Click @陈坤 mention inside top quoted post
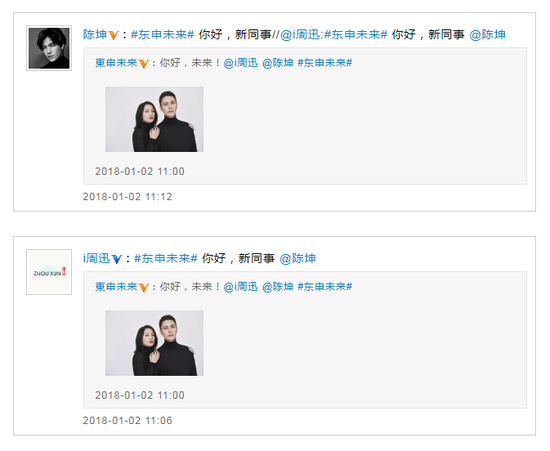Image resolution: width=550 pixels, height=451 pixels. click(278, 63)
